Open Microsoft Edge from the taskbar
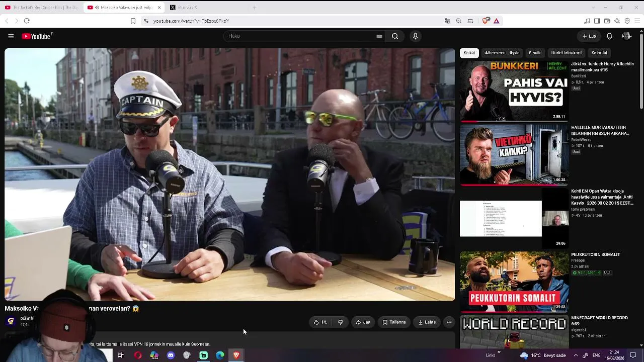The image size is (644, 362). click(220, 355)
